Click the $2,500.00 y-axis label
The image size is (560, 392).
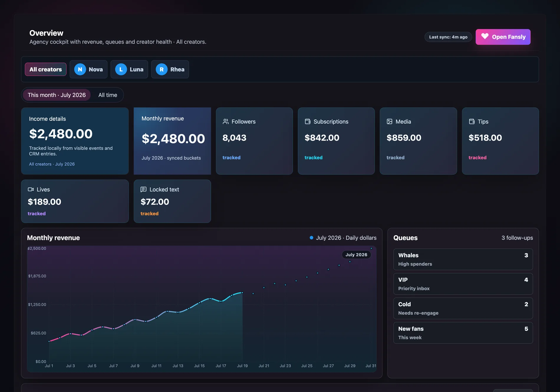[x=37, y=248]
